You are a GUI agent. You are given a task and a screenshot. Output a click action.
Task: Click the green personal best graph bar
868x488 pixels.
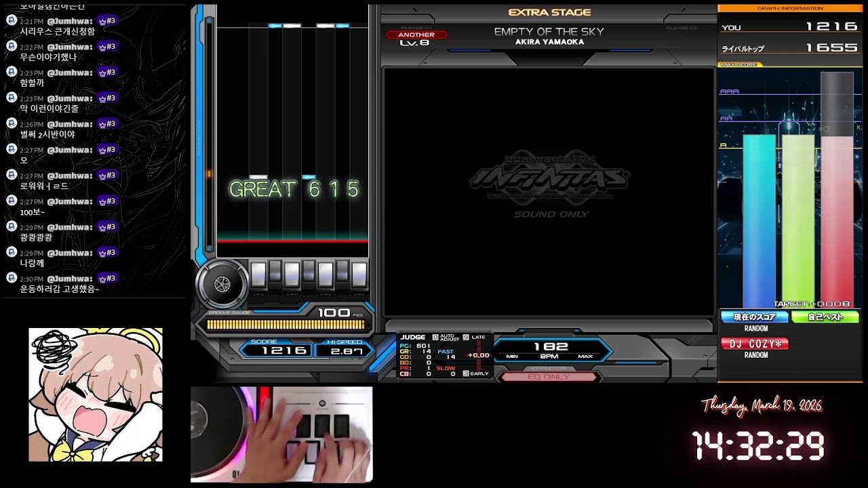(x=798, y=221)
